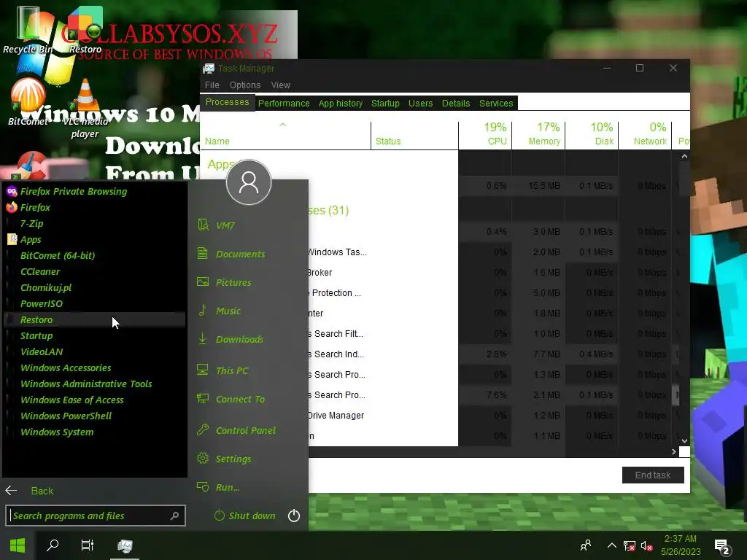Open People icon in system tray
The height and width of the screenshot is (560, 747).
[x=586, y=545]
